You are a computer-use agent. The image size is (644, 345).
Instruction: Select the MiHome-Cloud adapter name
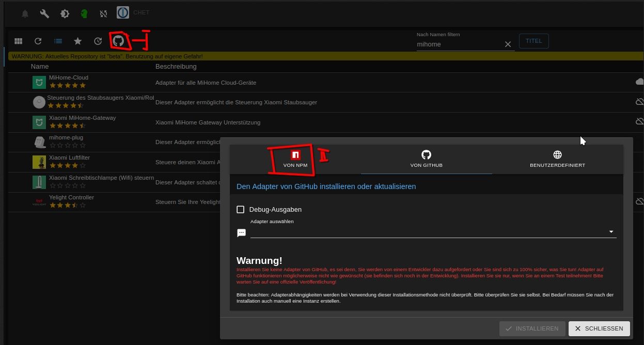(x=69, y=77)
